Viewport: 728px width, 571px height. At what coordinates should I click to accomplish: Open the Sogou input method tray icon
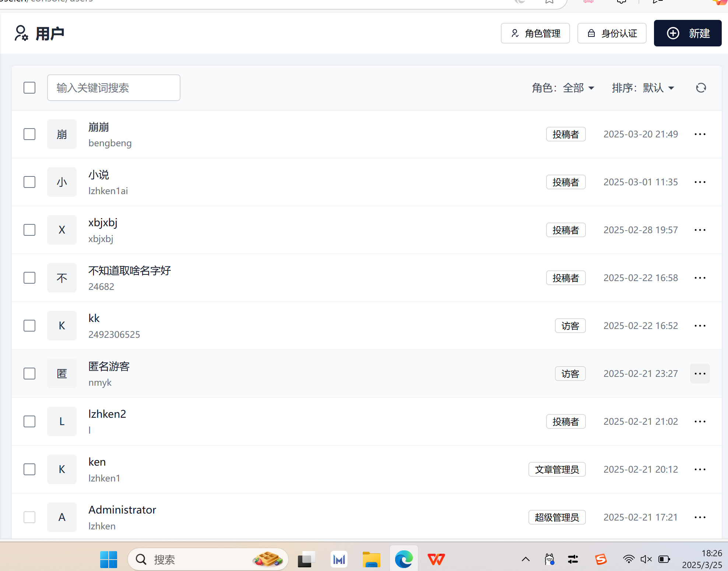point(601,560)
